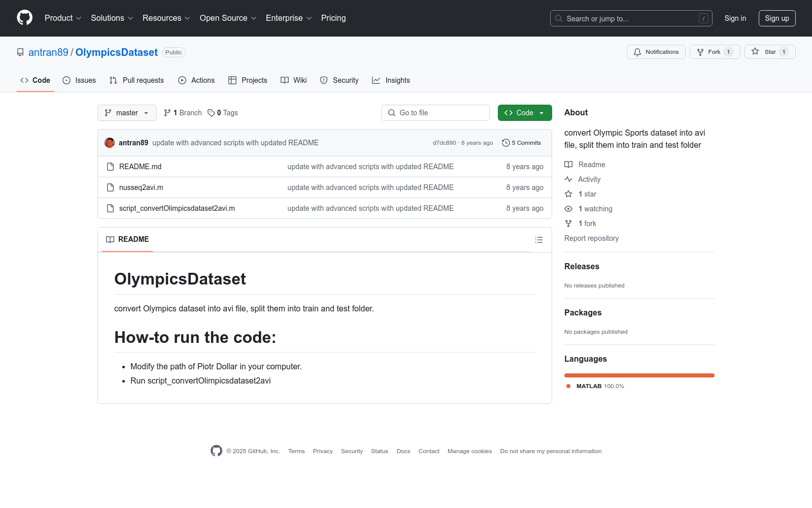
Task: Open script_convertOlimpicsdataset2avi.m file
Action: click(x=177, y=208)
